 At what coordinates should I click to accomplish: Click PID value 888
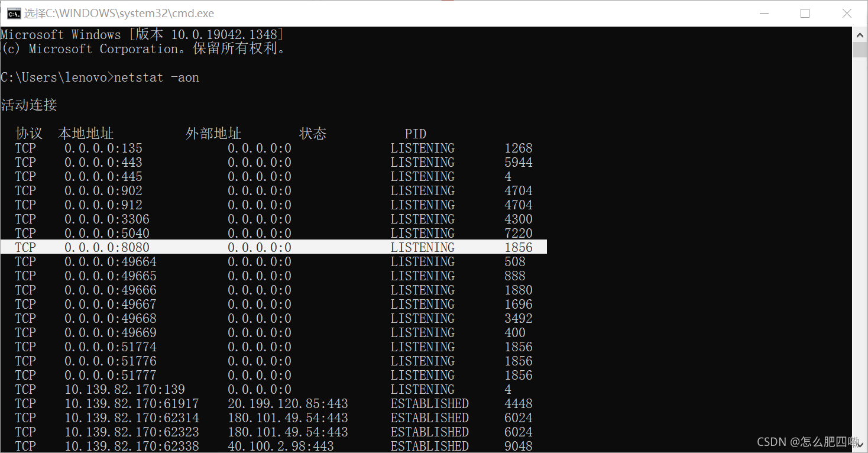(515, 276)
